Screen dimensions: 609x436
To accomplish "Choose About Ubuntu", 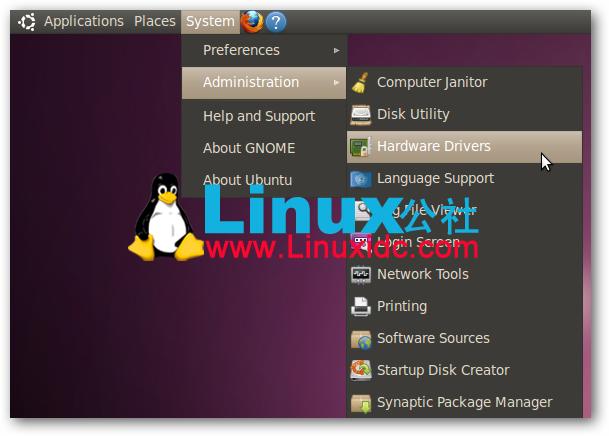I will click(x=264, y=180).
